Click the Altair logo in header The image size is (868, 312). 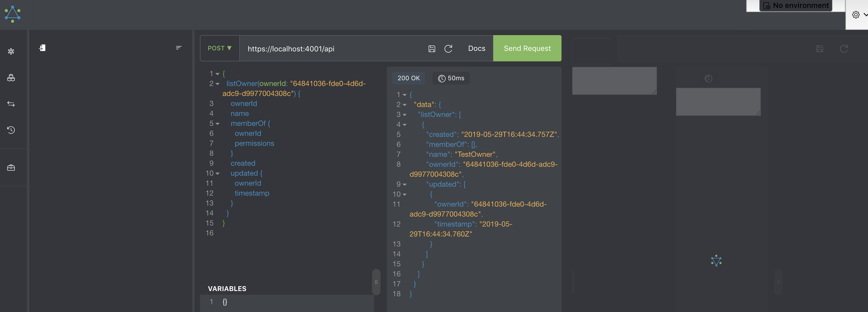pos(13,14)
